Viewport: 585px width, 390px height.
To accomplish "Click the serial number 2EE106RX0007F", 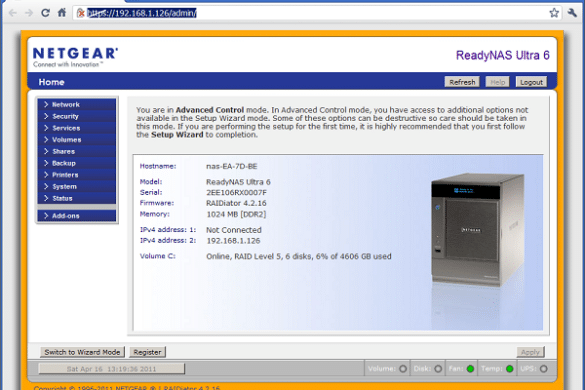I will [x=237, y=193].
